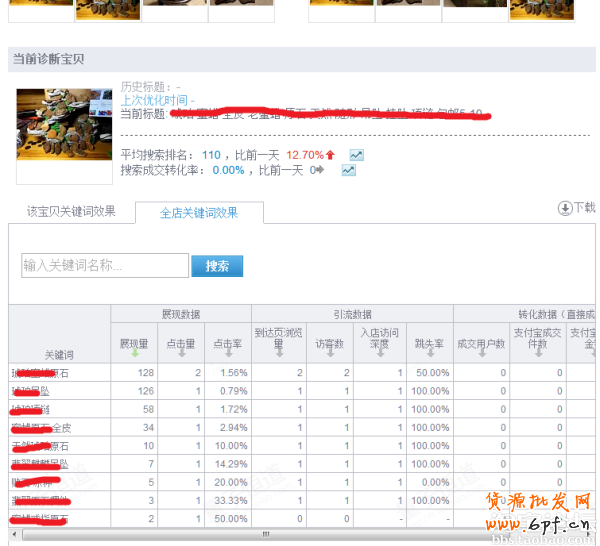This screenshot has width=600, height=546.
Task: Sort by 展现量 using green arrow
Action: (134, 354)
